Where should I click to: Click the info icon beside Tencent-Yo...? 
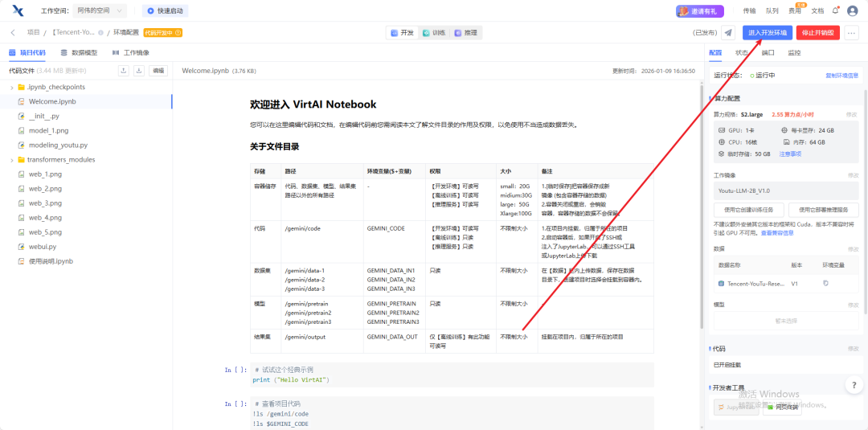100,33
